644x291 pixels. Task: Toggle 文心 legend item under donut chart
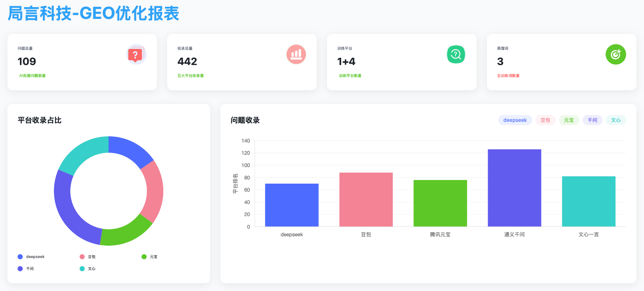(87, 269)
